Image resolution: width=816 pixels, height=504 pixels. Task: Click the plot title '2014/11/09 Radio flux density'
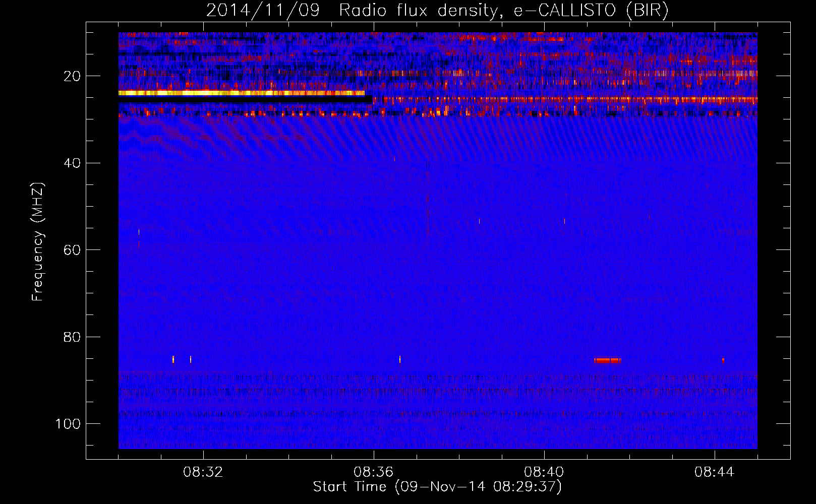coord(437,10)
